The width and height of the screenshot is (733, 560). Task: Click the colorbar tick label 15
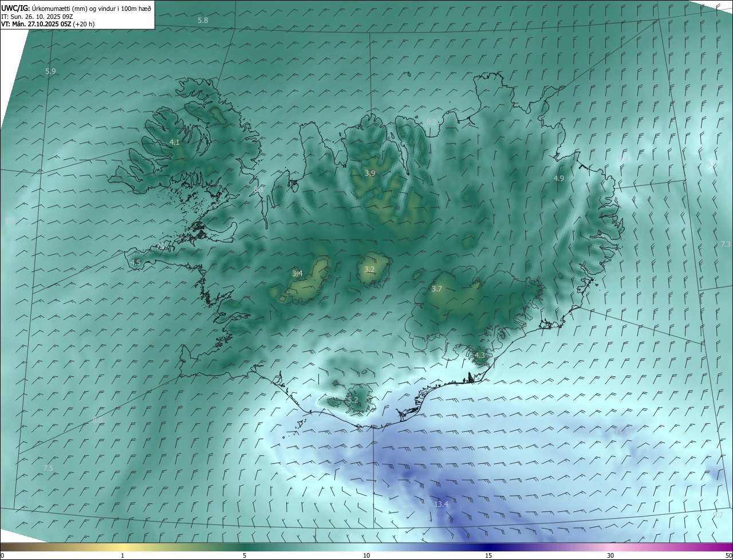(488, 555)
